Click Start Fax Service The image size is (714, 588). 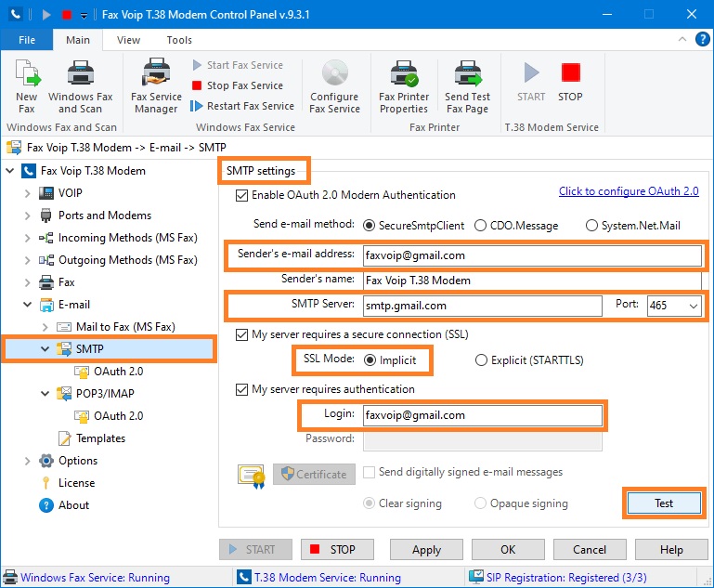(238, 65)
